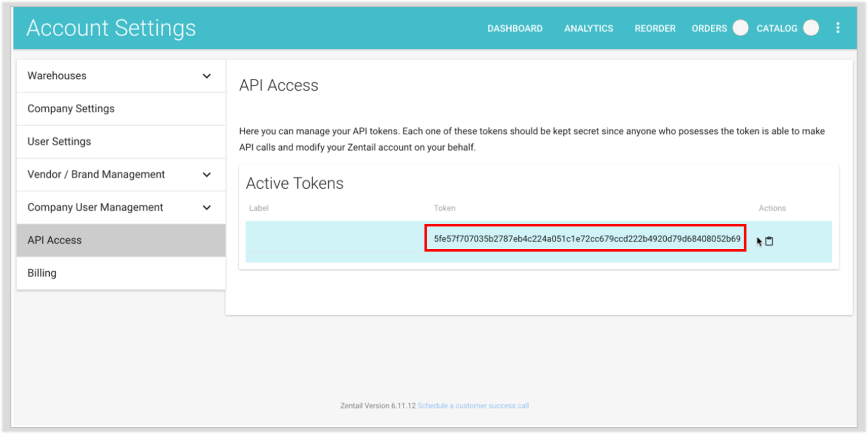
Task: Open the Orders page
Action: [709, 29]
